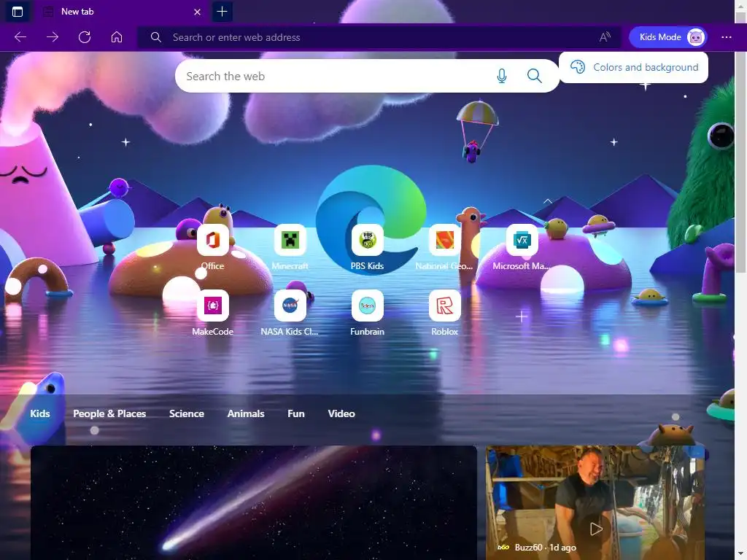Open the tab actions menu icon
The height and width of the screenshot is (560, 747).
[x=18, y=12]
